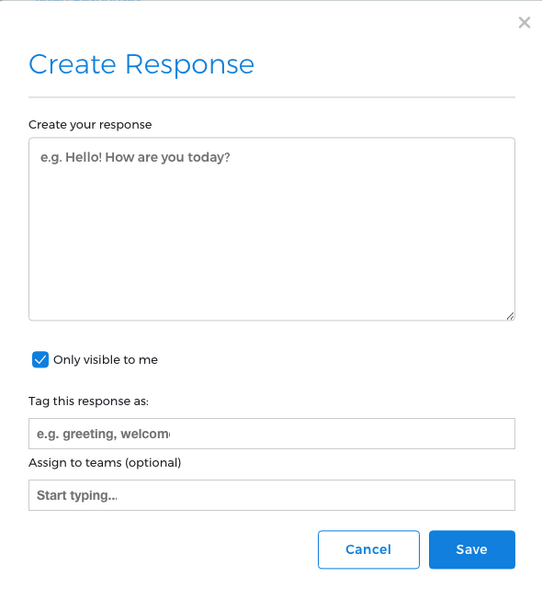Click the 'Only visible to me' label text
Screen dimensions: 542x599
pyautogui.click(x=105, y=359)
